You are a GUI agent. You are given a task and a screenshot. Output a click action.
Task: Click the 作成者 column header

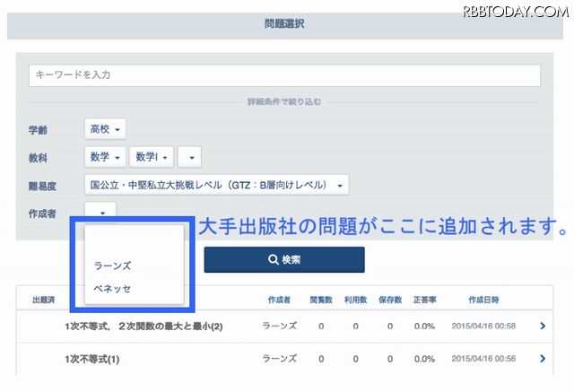coord(279,301)
